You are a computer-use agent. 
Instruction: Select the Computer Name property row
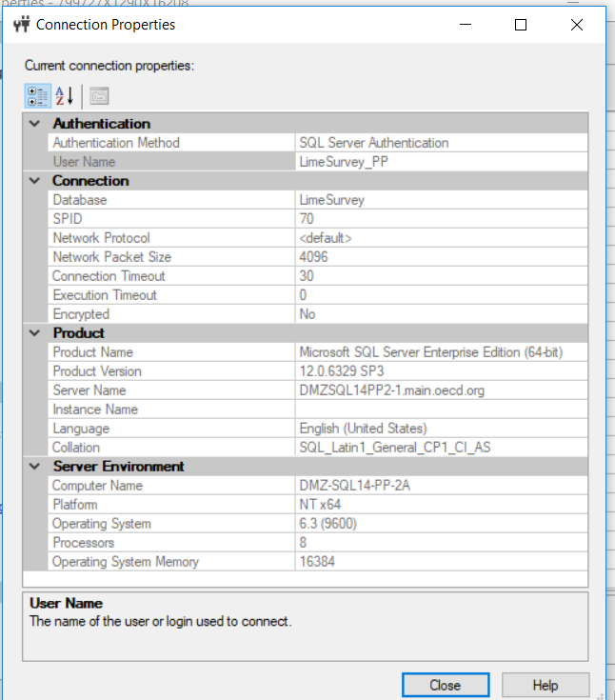(x=171, y=486)
